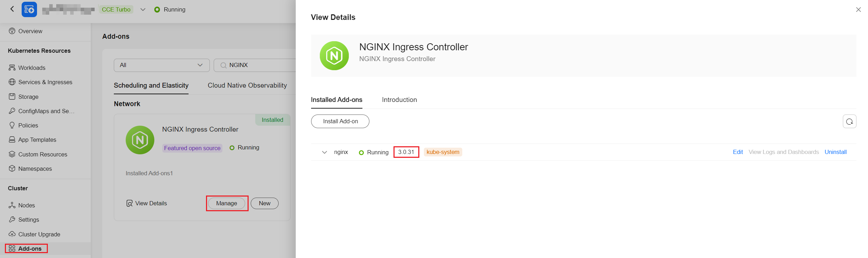Click the back arrow icon at top left

[12, 9]
